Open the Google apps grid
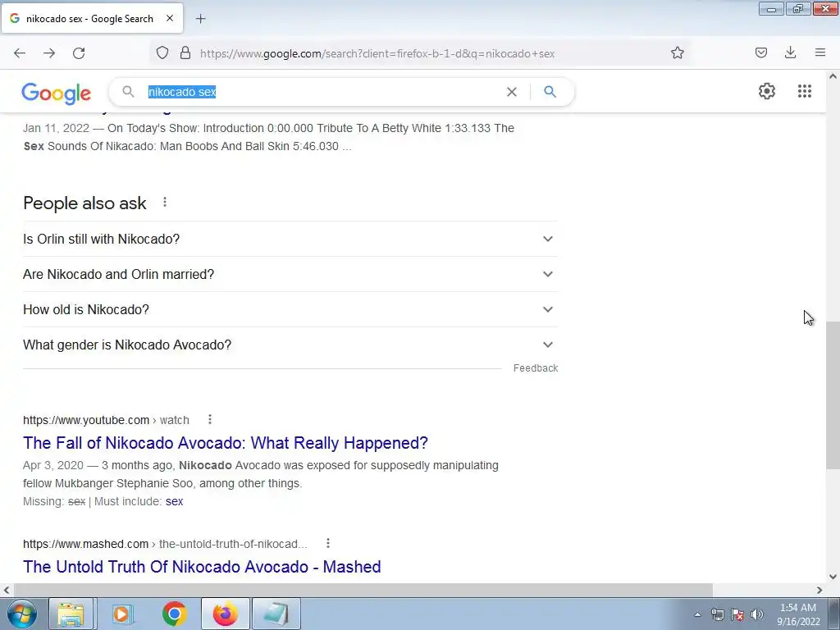 pyautogui.click(x=804, y=91)
